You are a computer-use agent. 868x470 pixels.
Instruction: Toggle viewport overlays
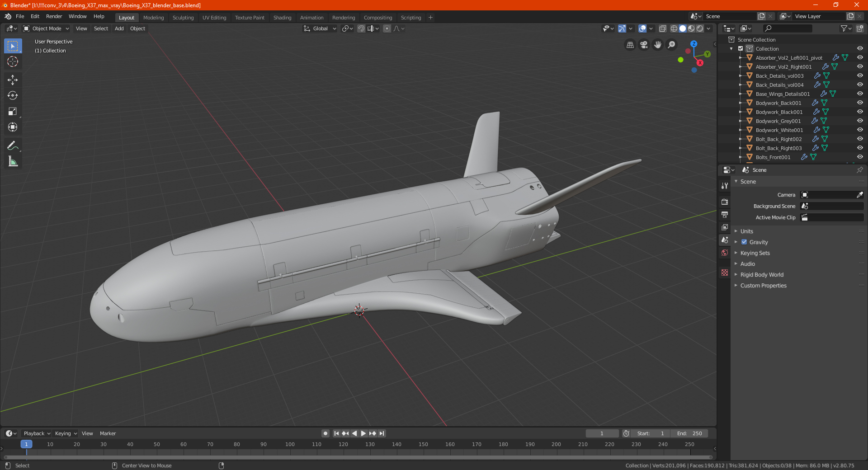tap(642, 28)
